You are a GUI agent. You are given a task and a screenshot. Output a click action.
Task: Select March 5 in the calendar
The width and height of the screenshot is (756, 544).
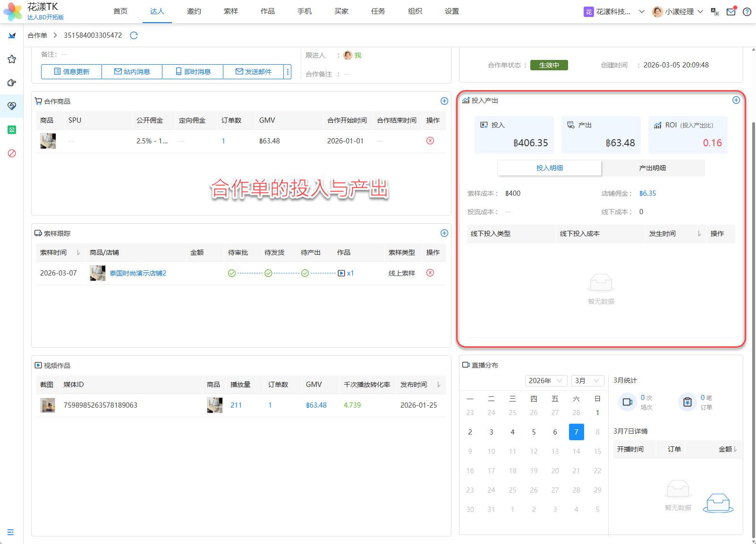tap(534, 432)
